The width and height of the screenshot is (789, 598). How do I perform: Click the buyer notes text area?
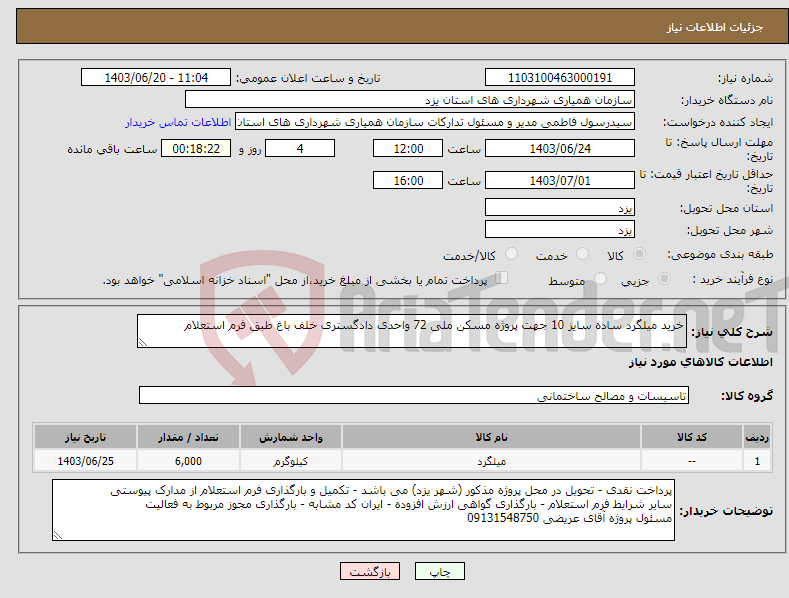363,510
